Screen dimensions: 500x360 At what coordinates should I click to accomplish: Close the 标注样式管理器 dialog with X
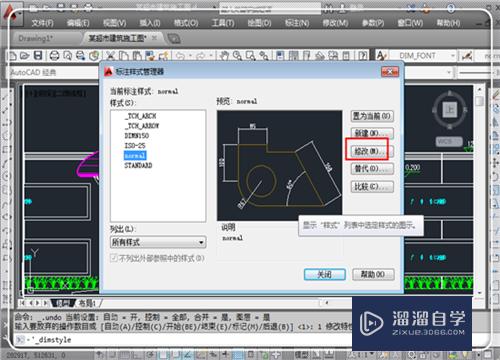390,71
